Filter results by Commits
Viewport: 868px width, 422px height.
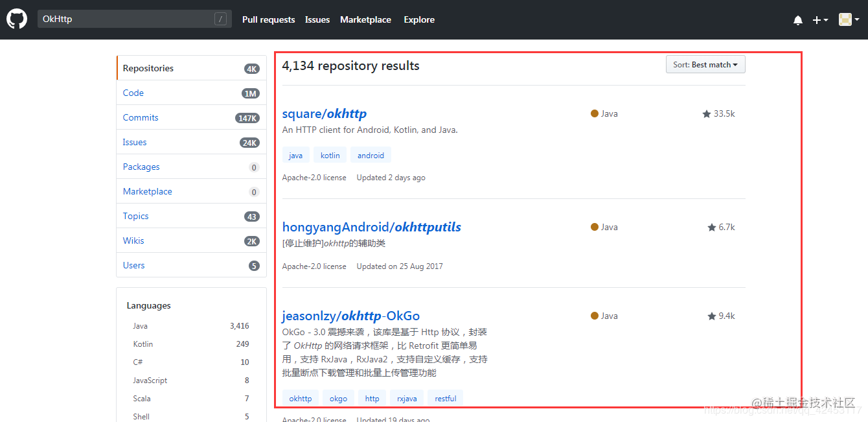pos(141,117)
